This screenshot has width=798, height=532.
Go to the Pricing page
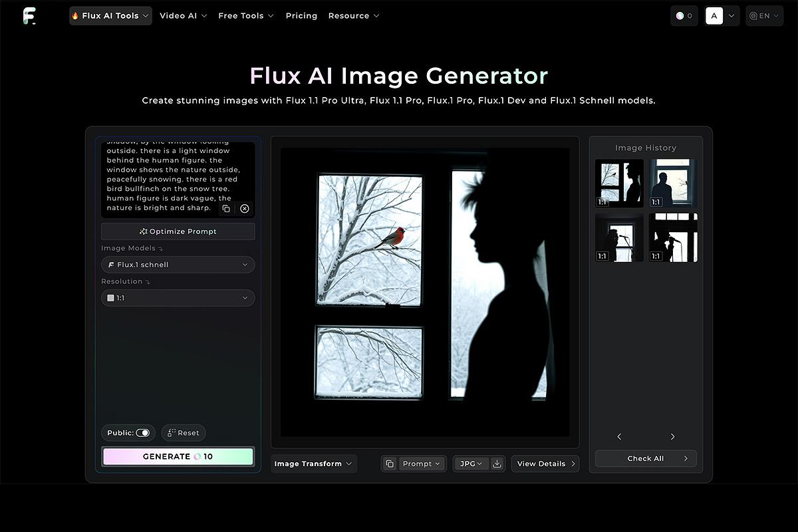point(301,16)
